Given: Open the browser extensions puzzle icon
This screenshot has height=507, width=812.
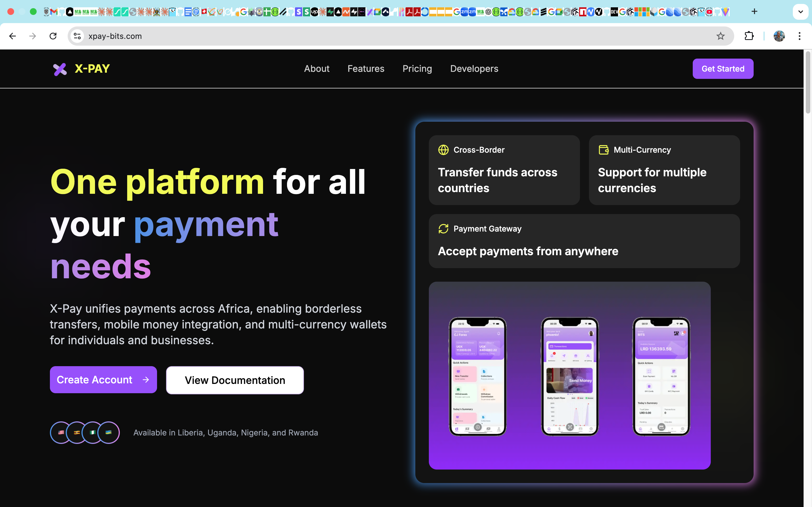Looking at the screenshot, I should [749, 36].
